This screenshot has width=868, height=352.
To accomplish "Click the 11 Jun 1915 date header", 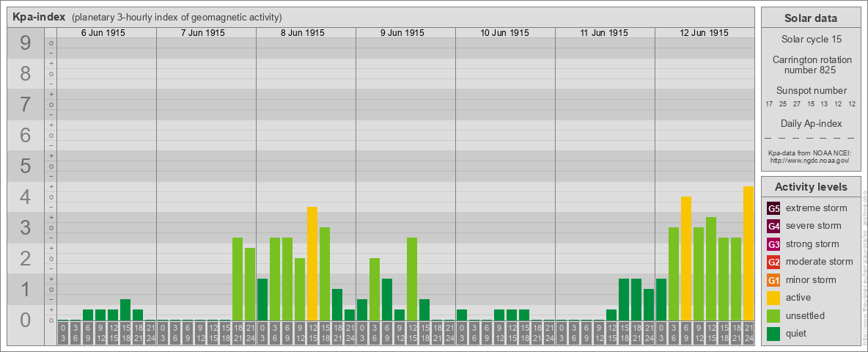I will click(604, 33).
